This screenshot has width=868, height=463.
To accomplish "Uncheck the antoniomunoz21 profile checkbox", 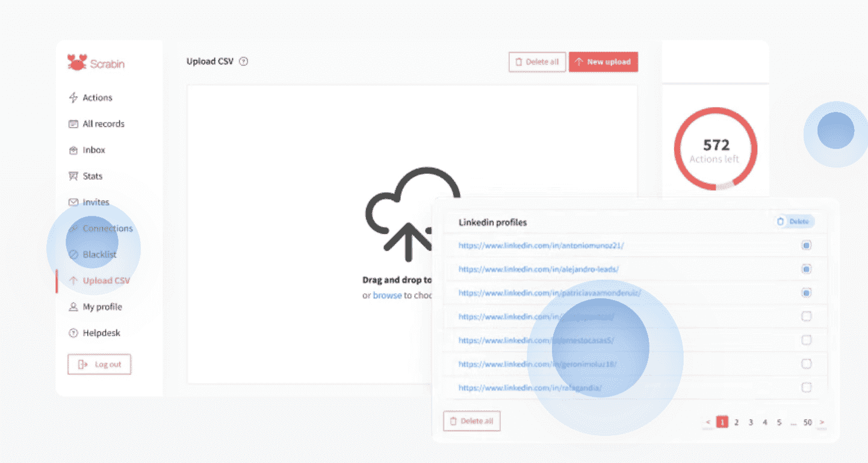I will pos(807,245).
